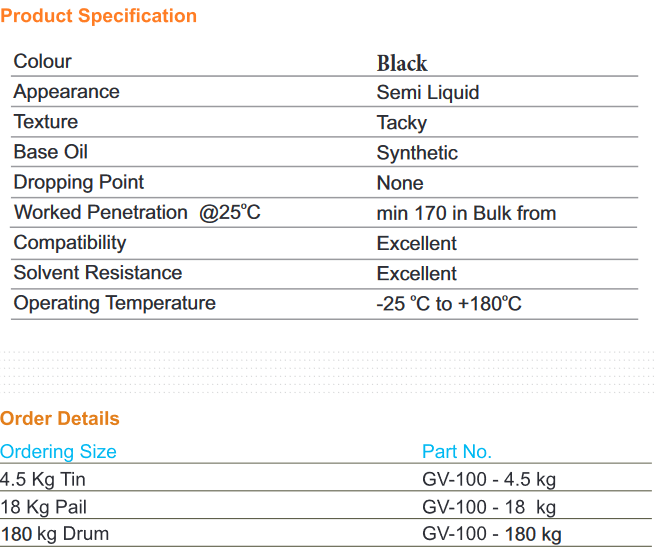Select part number GV-100 - 180 kg
The image size is (656, 555).
click(x=492, y=535)
